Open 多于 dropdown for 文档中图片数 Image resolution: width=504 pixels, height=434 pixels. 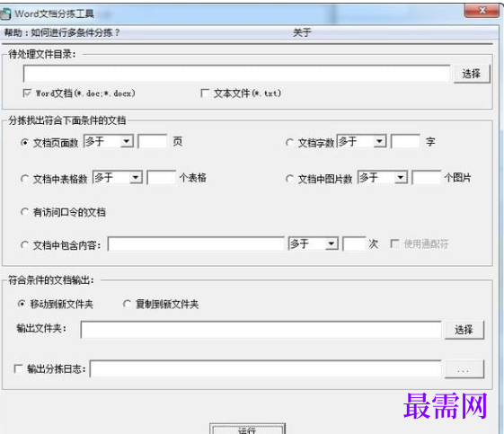(x=383, y=177)
